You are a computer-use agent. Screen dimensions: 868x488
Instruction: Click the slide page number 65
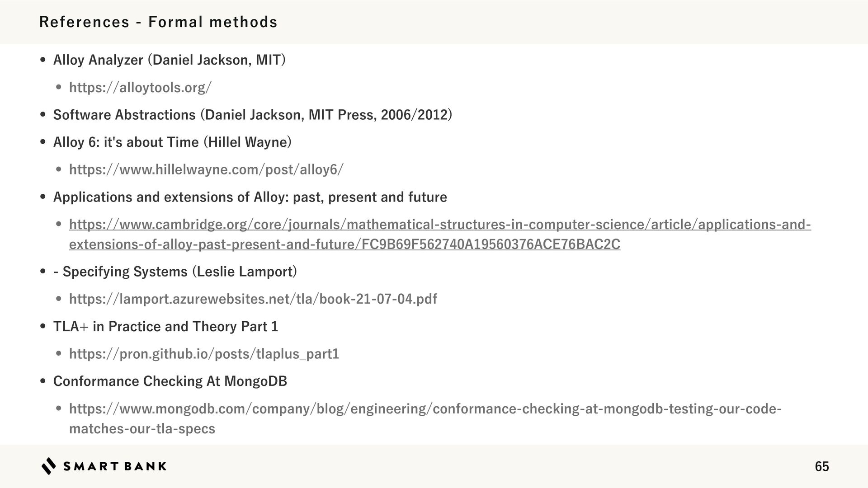821,466
